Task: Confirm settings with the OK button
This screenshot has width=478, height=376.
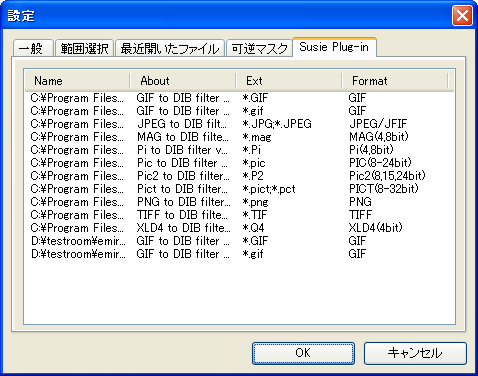Action: (x=303, y=353)
